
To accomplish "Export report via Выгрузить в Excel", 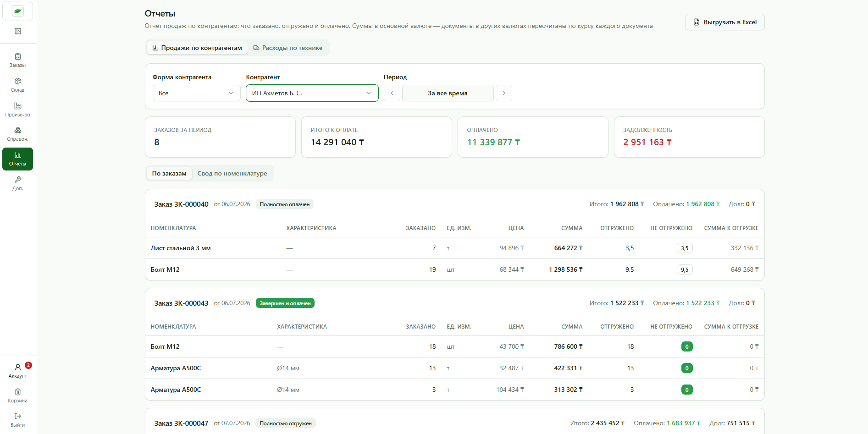I will coord(724,22).
